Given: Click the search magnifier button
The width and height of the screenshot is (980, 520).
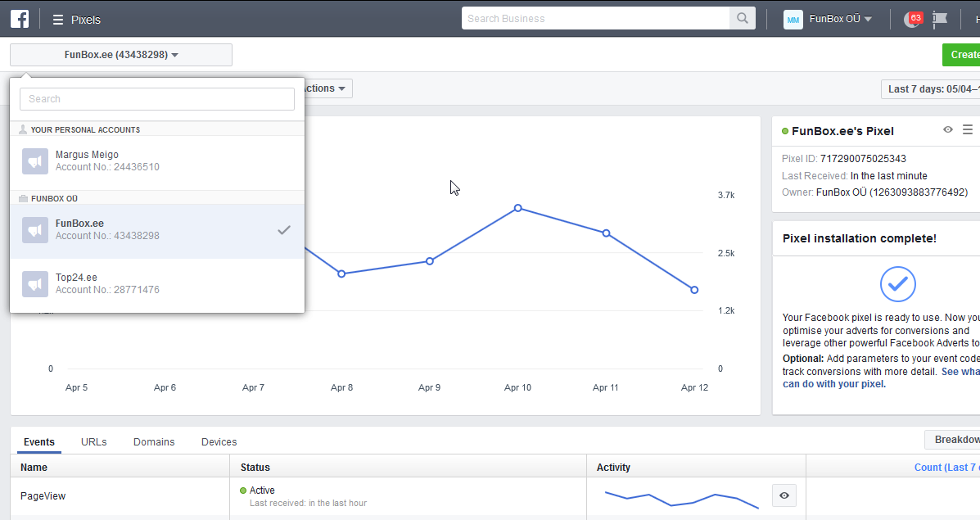Looking at the screenshot, I should pyautogui.click(x=742, y=18).
